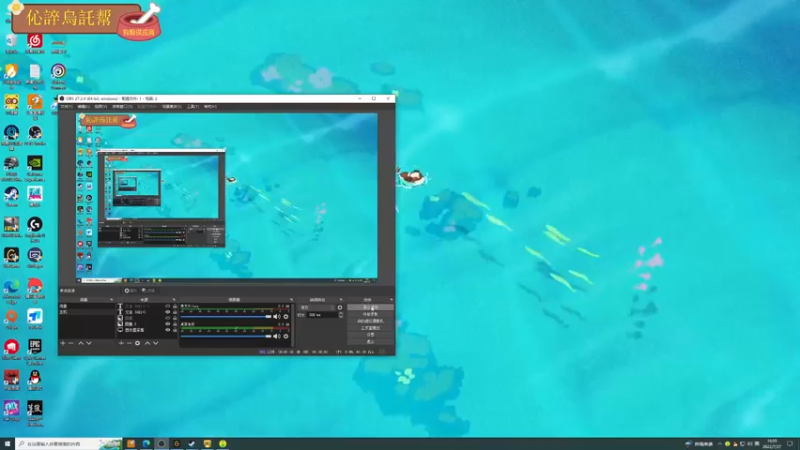Open Microsoft Edge desktop shortcut
This screenshot has width=800, height=450.
click(x=11, y=291)
